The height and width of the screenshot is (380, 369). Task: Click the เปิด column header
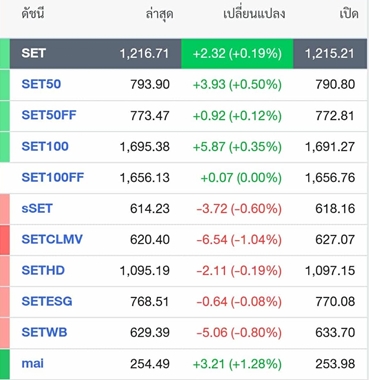pos(349,14)
